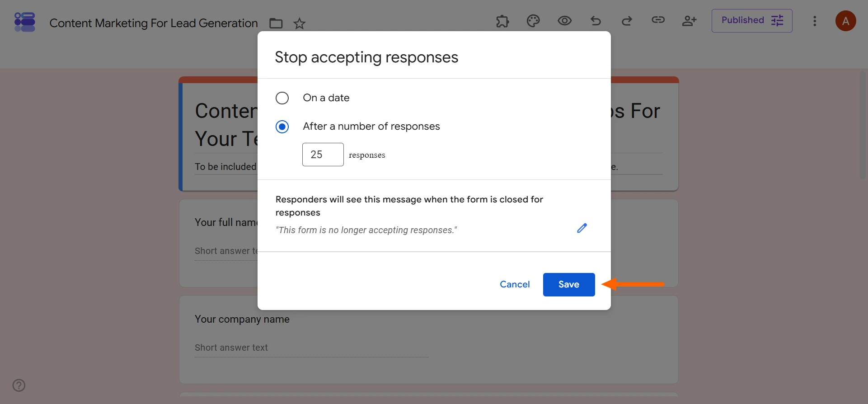Click the form title "Content Marketing For Lead Generation"
Screen dimensions: 868x404
(154, 23)
